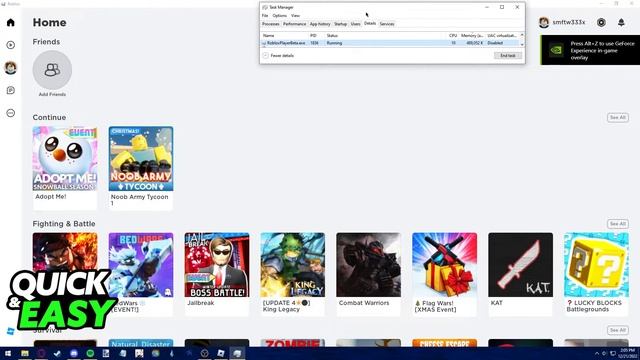This screenshot has height=360, width=640.
Task: Open File Explorer on the taskbar
Action: pyautogui.click(x=25, y=353)
